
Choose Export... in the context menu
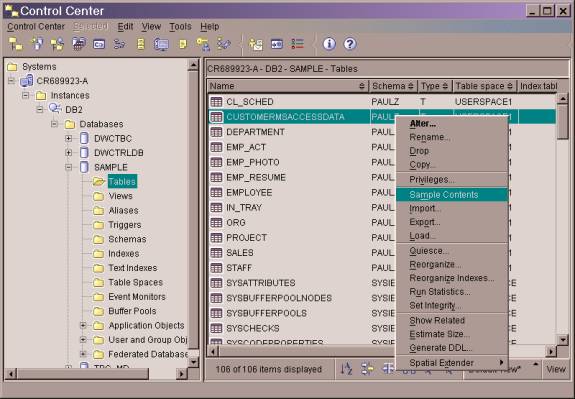(x=452, y=222)
